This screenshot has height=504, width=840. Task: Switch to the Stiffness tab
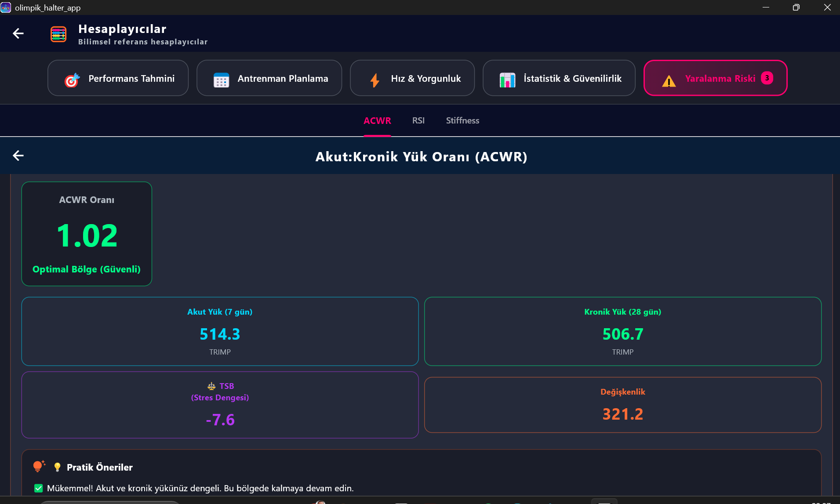coord(462,120)
